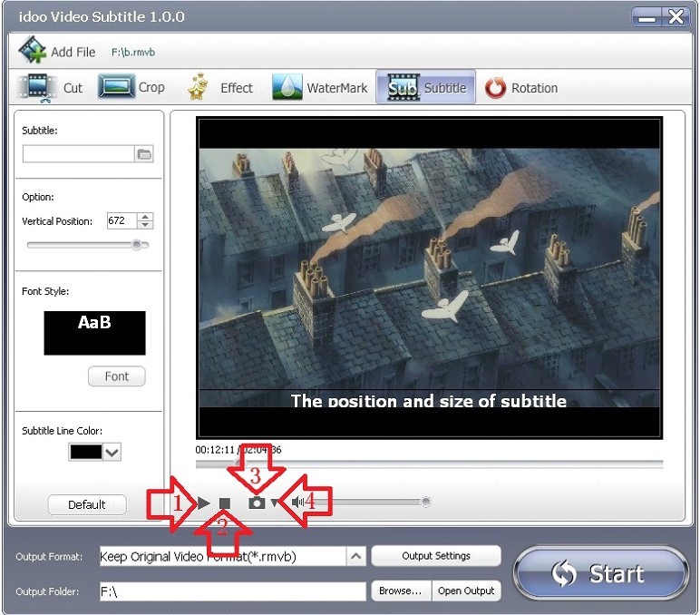The height and width of the screenshot is (615, 700).
Task: Click the Vertical Position slider handle
Action: coord(137,244)
